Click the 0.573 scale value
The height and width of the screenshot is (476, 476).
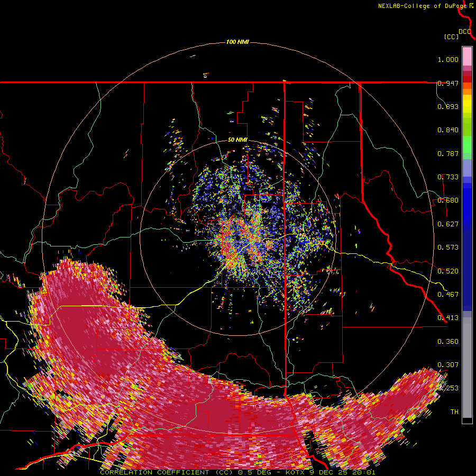448,248
